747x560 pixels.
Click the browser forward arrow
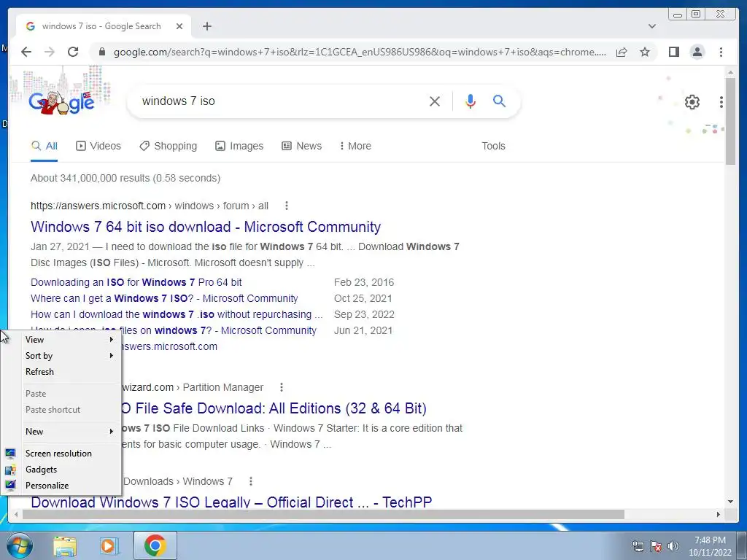(x=50, y=52)
